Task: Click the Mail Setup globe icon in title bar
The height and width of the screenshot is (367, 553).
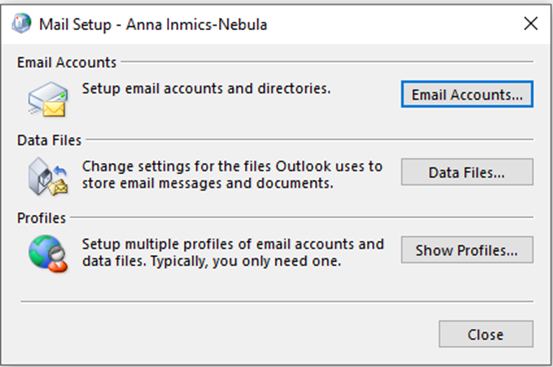Action: point(21,23)
